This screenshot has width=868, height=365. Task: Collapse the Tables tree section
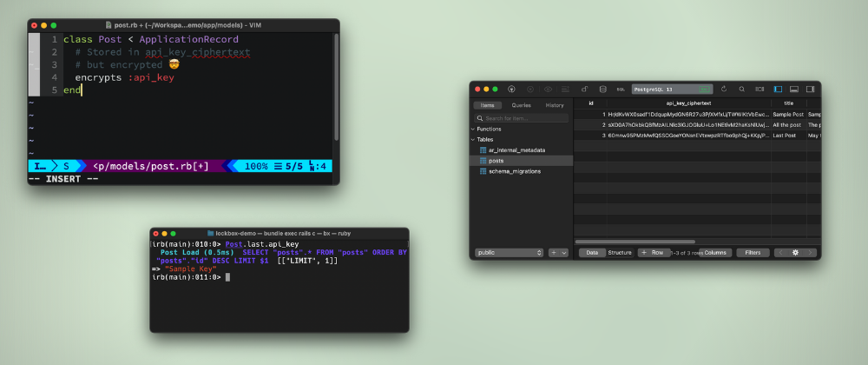pos(474,139)
